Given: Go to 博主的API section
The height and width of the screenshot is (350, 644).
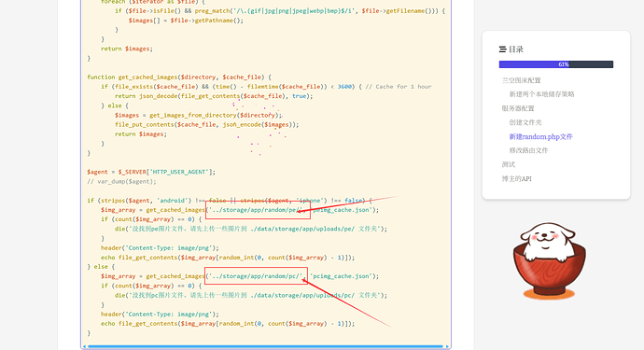Looking at the screenshot, I should coord(516,179).
